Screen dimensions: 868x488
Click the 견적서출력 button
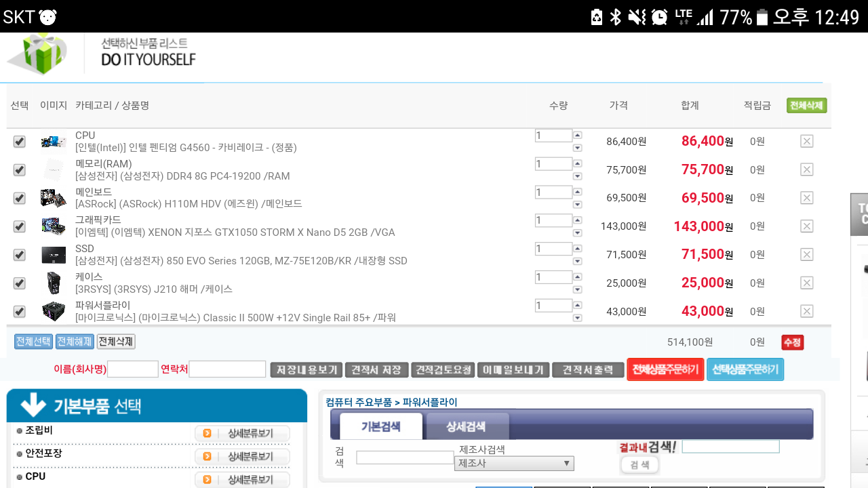pos(588,370)
